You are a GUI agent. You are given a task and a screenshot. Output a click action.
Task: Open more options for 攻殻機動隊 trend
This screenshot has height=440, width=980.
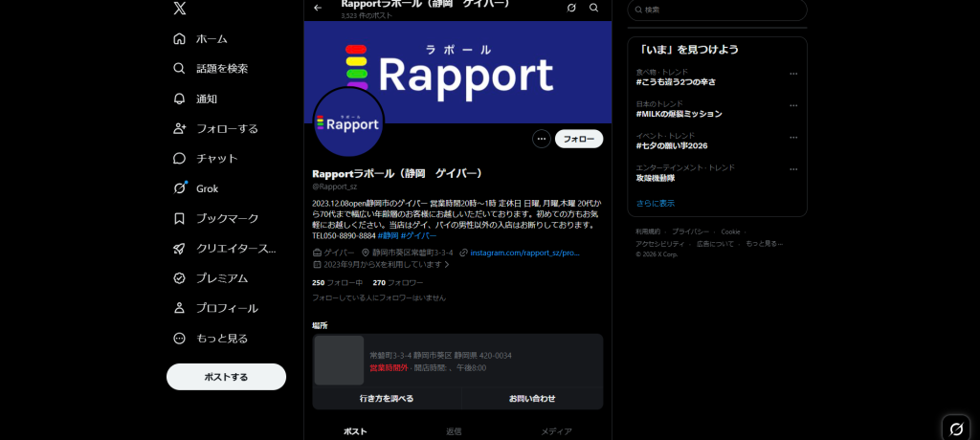click(793, 169)
